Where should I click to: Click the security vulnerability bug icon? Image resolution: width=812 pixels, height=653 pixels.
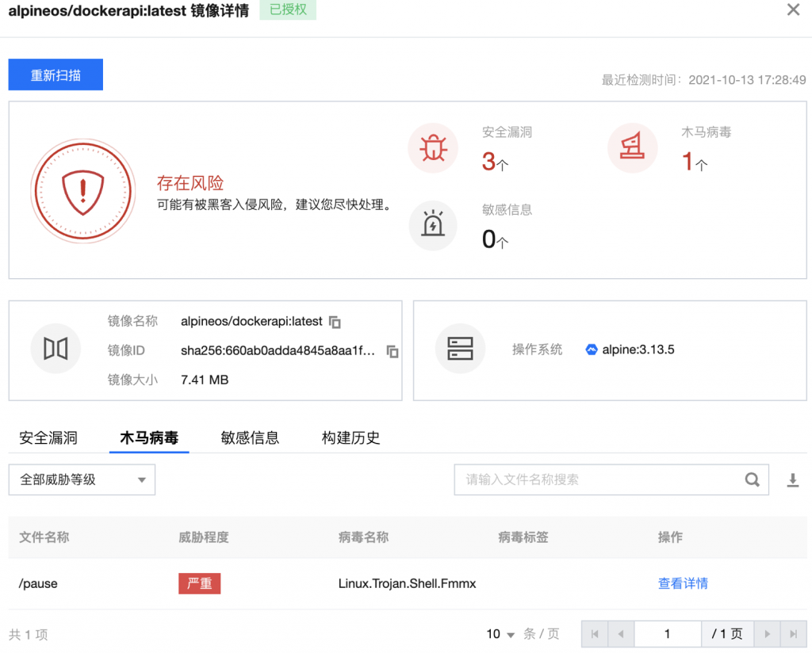pyautogui.click(x=433, y=148)
